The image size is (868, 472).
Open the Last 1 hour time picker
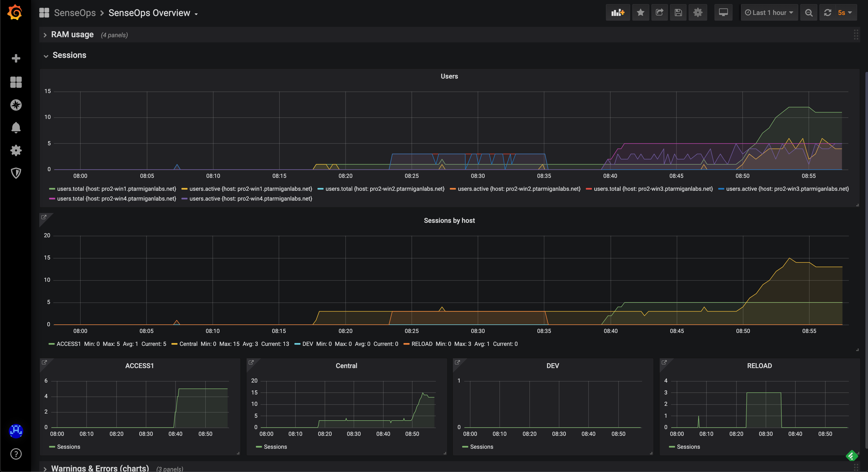click(769, 13)
